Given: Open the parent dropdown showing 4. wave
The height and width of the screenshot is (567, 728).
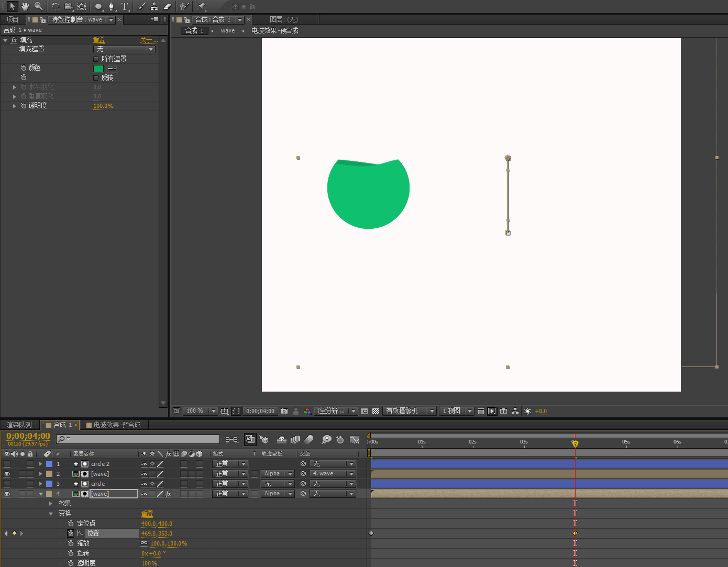Looking at the screenshot, I should coord(333,474).
